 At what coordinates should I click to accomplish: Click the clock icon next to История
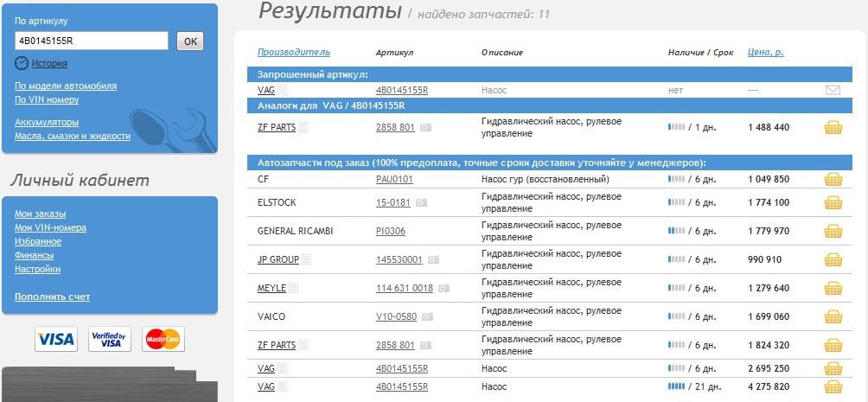pos(21,63)
